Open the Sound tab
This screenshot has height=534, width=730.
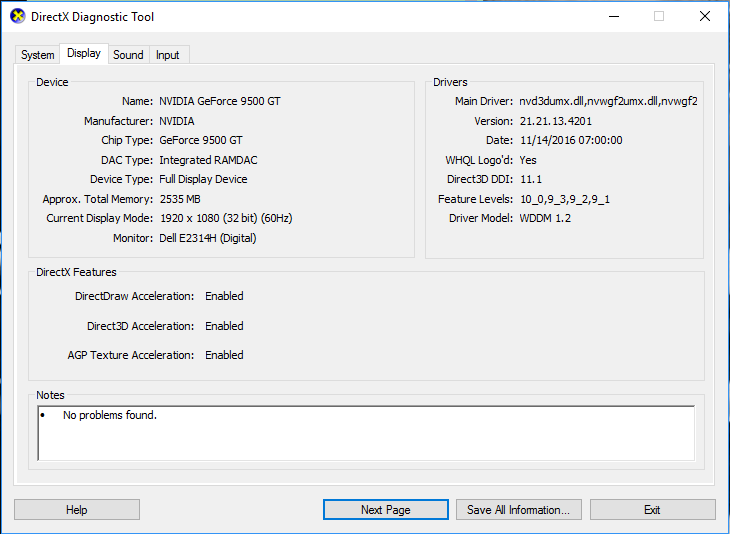pyautogui.click(x=128, y=54)
